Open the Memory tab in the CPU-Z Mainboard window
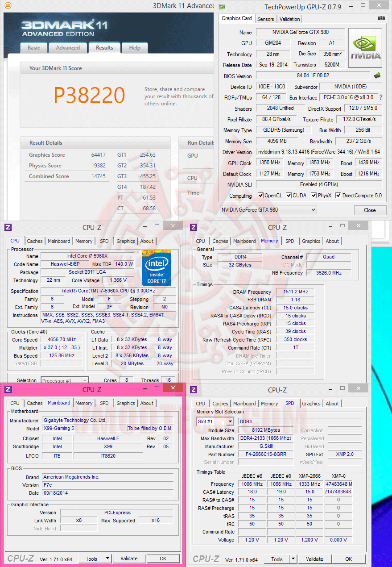392x567 pixels. click(84, 403)
